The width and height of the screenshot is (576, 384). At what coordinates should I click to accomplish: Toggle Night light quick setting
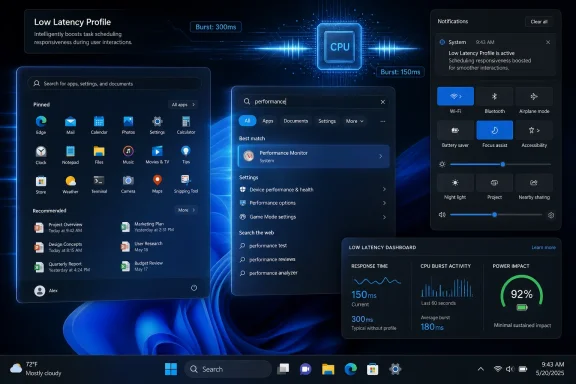(x=456, y=183)
